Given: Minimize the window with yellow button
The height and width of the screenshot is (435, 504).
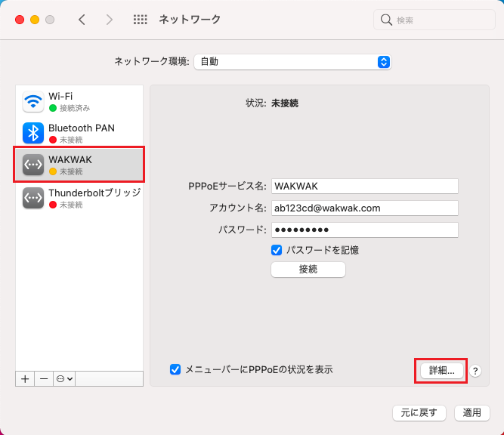Looking at the screenshot, I should pos(35,20).
